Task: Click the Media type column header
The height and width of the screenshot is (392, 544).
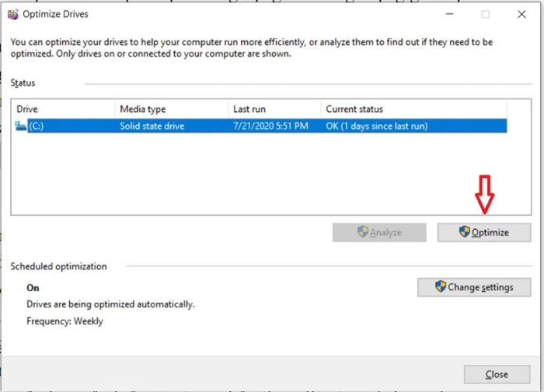Action: tap(172, 109)
